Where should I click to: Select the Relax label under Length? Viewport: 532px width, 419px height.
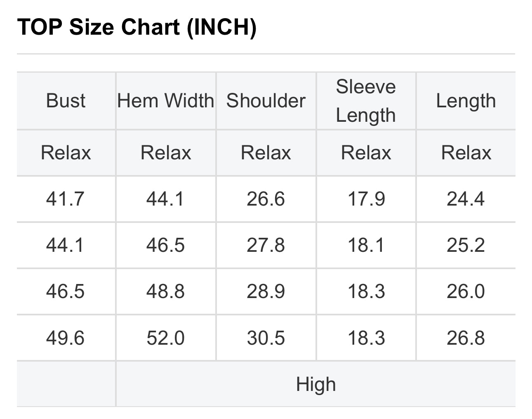pyautogui.click(x=466, y=153)
